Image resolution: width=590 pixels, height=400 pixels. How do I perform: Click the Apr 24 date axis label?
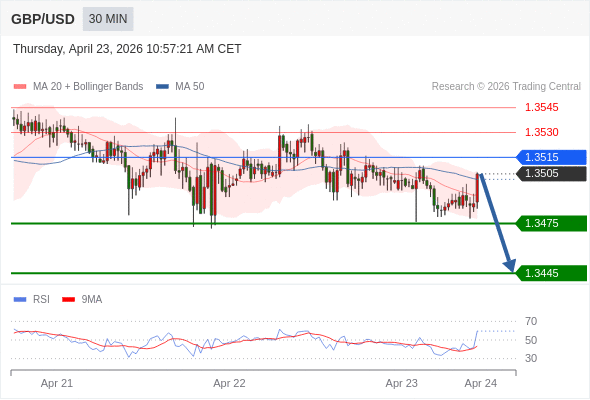(481, 383)
